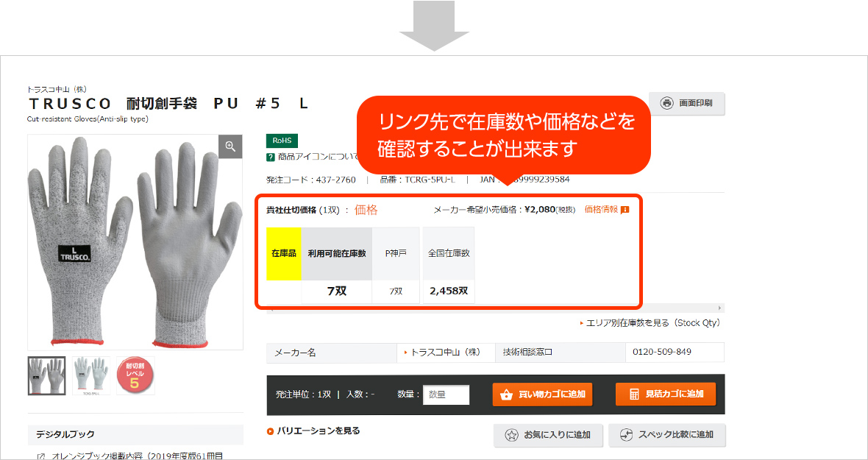The width and height of the screenshot is (868, 460).
Task: Click the 技術相談窓口 label cell
Action: (x=561, y=352)
